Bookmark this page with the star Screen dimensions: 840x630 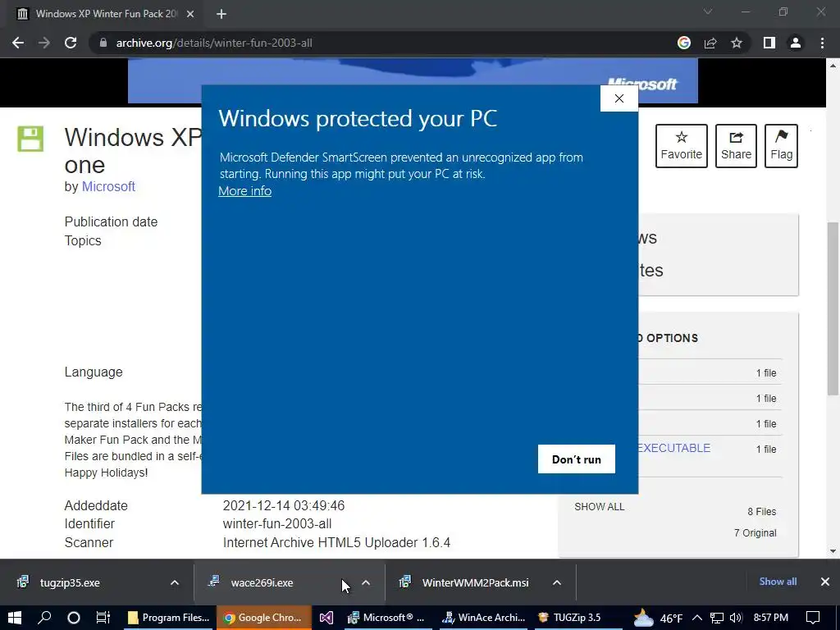click(x=737, y=43)
